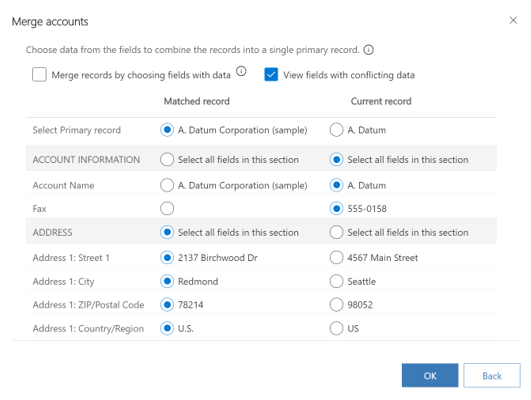Pick street 4567 Main Street

(336, 258)
